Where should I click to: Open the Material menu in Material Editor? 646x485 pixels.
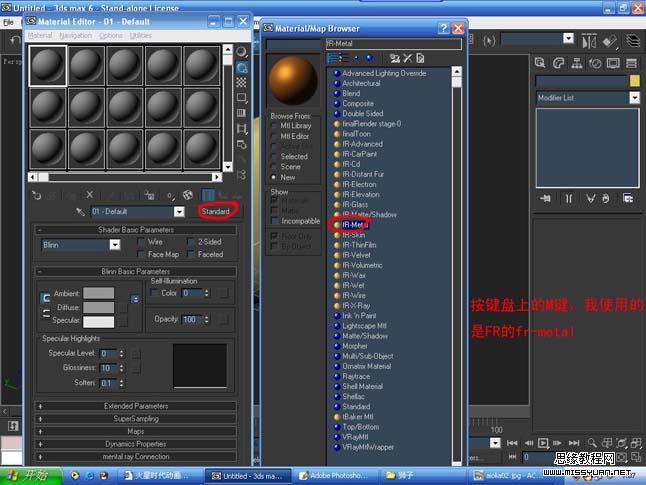point(40,36)
